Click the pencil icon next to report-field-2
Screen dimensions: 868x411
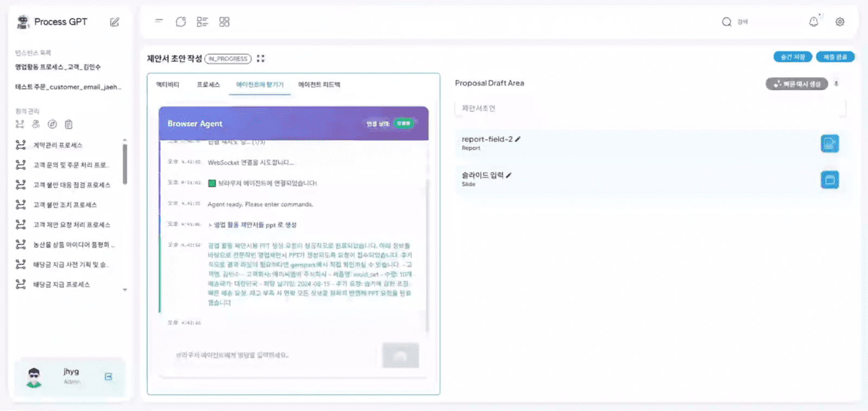pyautogui.click(x=518, y=140)
